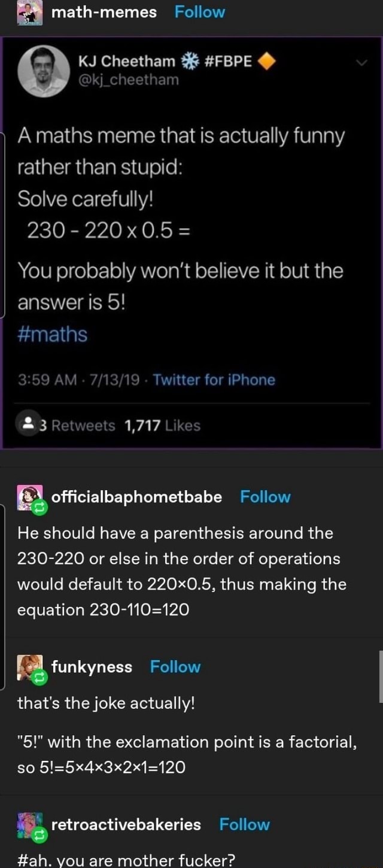Viewport: 383px width, 868px height.
Task: Follow retroactivebakeries
Action: point(244,824)
